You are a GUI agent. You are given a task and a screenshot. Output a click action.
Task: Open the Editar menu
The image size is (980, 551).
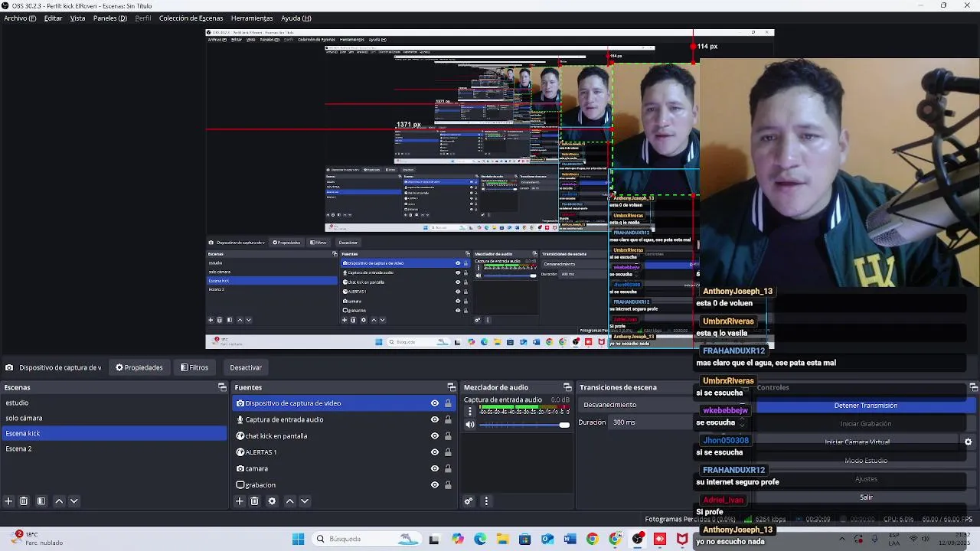(53, 18)
